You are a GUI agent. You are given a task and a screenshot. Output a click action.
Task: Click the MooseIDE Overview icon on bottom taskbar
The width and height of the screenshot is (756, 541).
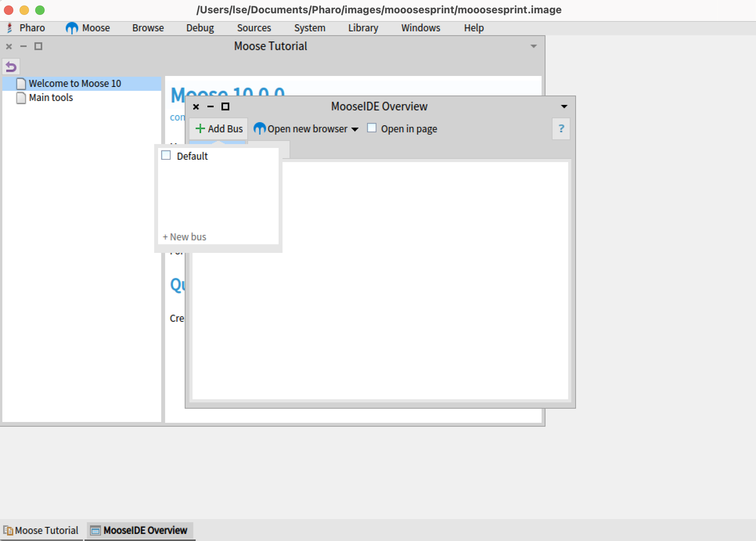(x=95, y=530)
